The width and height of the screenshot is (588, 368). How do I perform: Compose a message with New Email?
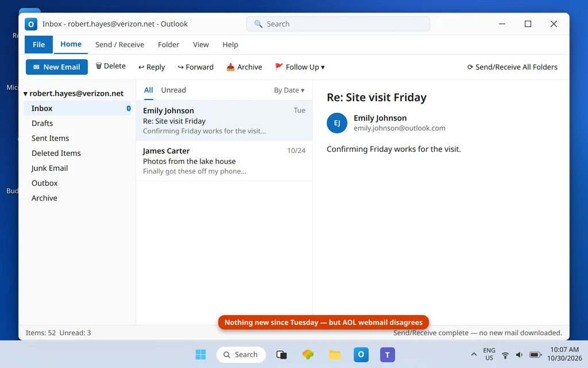(57, 67)
